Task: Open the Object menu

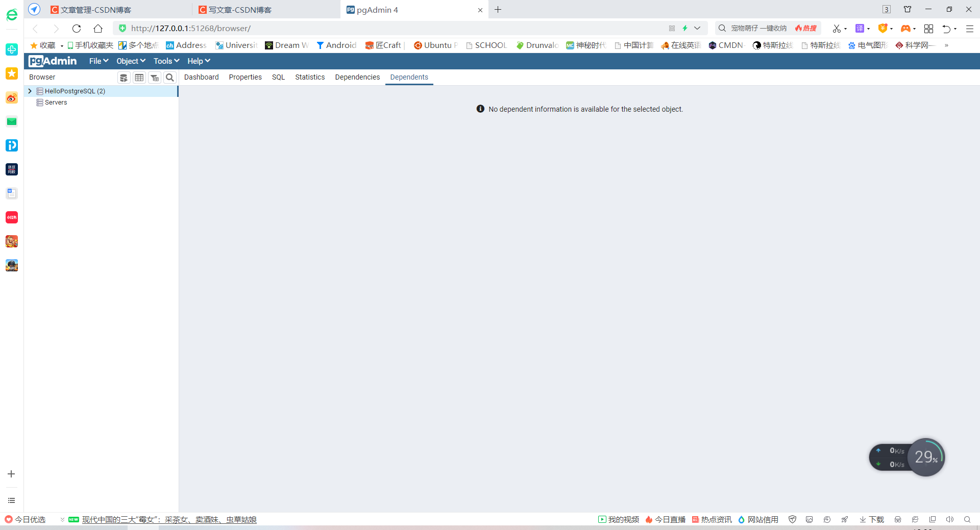Action: pyautogui.click(x=131, y=61)
